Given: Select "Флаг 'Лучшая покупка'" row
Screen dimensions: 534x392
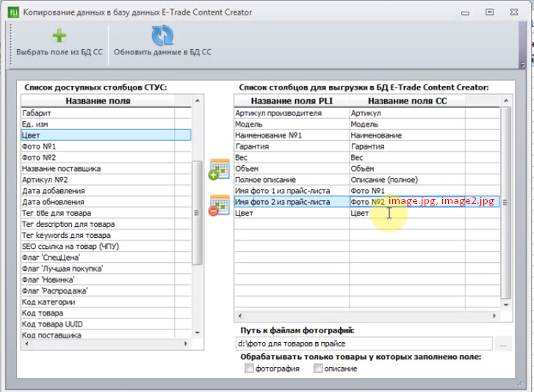Looking at the screenshot, I should click(x=106, y=269).
